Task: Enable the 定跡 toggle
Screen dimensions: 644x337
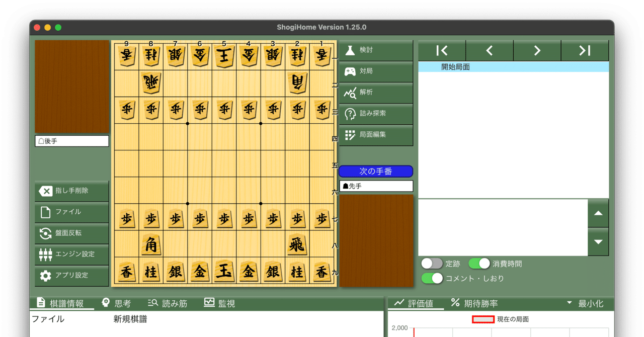Action: 431,263
